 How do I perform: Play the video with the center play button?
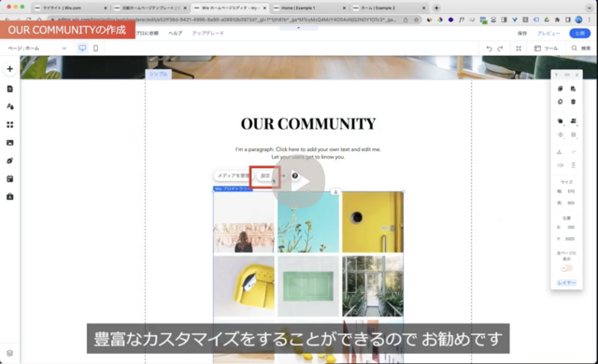tap(299, 182)
